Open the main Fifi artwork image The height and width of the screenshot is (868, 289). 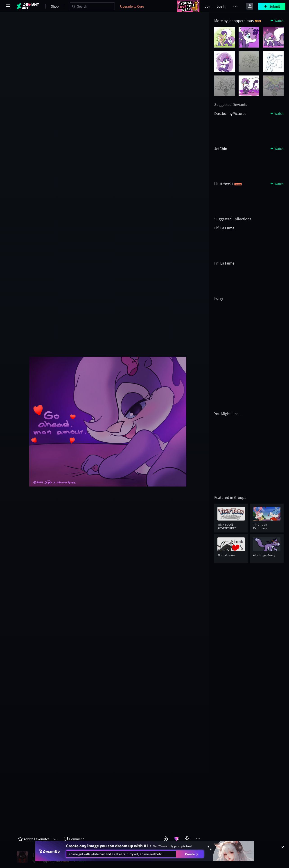pyautogui.click(x=108, y=422)
